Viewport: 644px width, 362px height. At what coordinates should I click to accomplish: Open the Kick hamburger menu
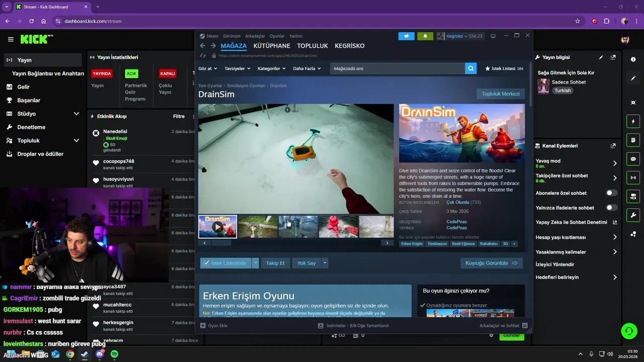(11, 39)
